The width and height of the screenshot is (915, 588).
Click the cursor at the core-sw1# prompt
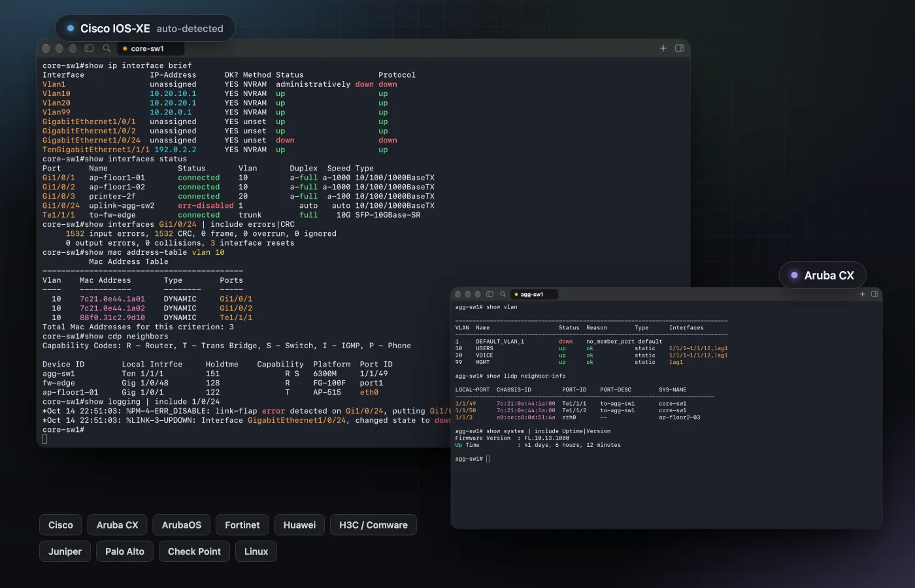coord(45,439)
